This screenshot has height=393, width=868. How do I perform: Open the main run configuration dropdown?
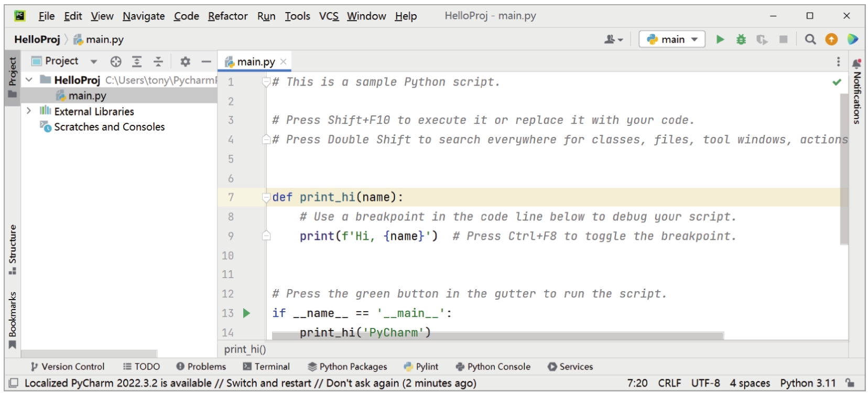(x=672, y=39)
